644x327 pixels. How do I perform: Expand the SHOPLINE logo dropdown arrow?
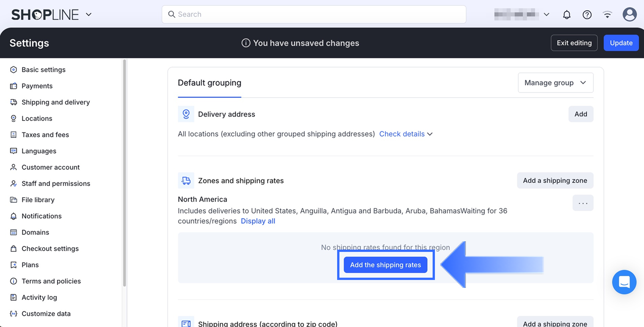point(89,15)
